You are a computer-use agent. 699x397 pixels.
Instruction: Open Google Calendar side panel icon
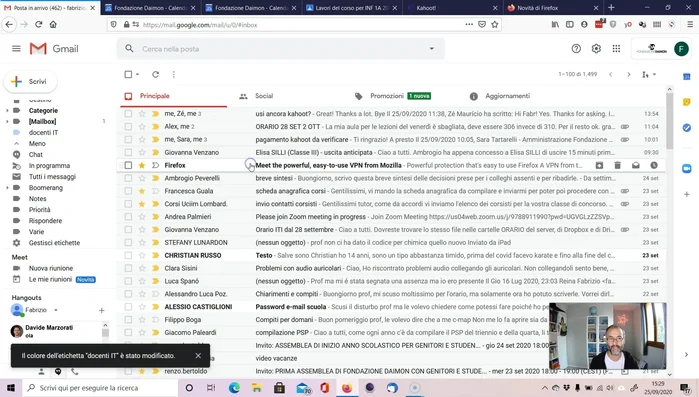(x=687, y=77)
